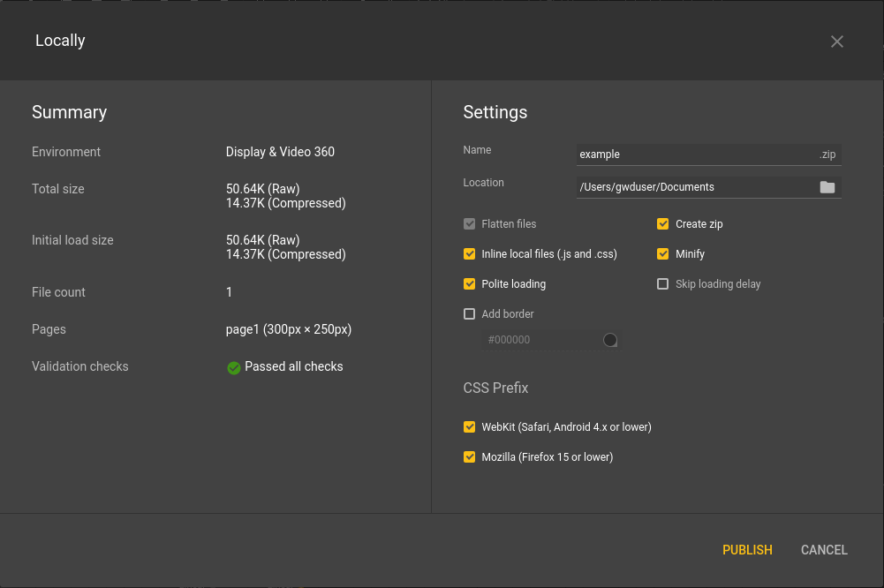The width and height of the screenshot is (884, 588).
Task: Click the Passed all checks text
Action: point(293,366)
